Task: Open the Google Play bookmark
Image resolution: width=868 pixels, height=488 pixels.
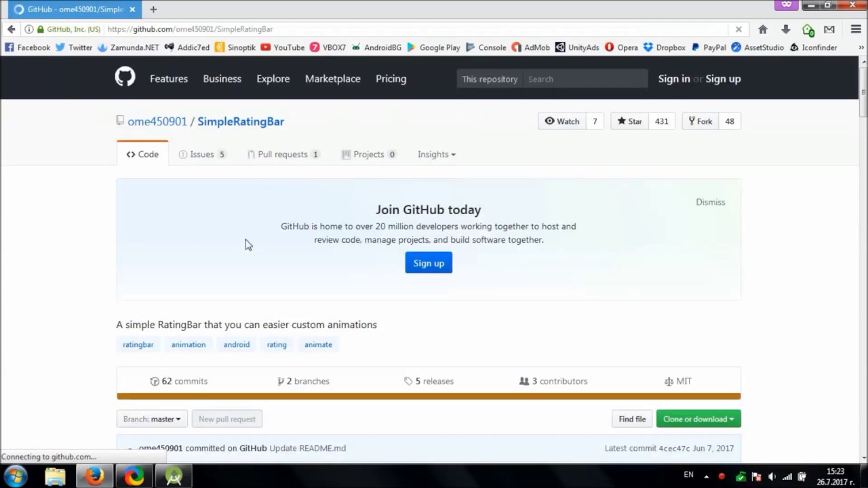Action: click(433, 47)
